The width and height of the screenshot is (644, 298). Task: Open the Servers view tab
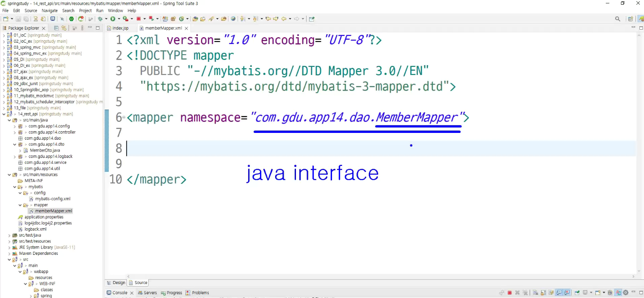(x=147, y=292)
